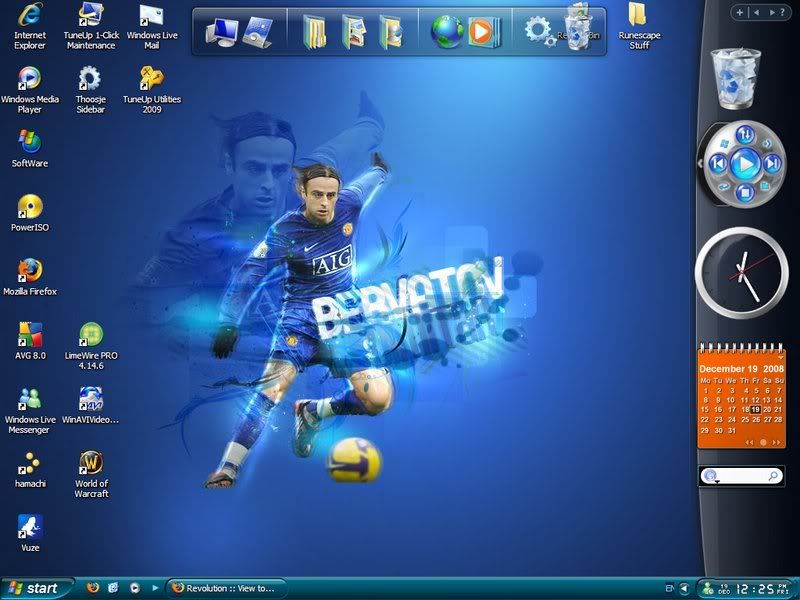Click the orange media player dock icon
Screen dimensions: 800x600
tap(483, 32)
